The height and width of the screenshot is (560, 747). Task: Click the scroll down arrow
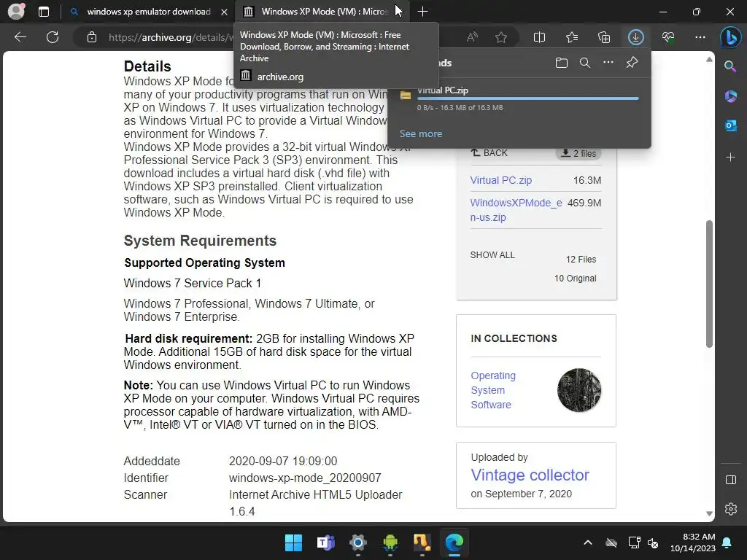coord(709,513)
